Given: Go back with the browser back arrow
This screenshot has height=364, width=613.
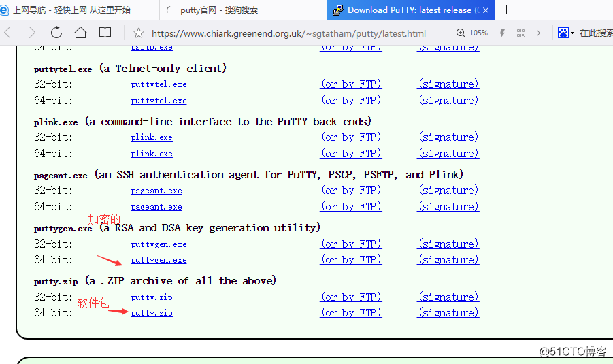Looking at the screenshot, I should tap(7, 33).
